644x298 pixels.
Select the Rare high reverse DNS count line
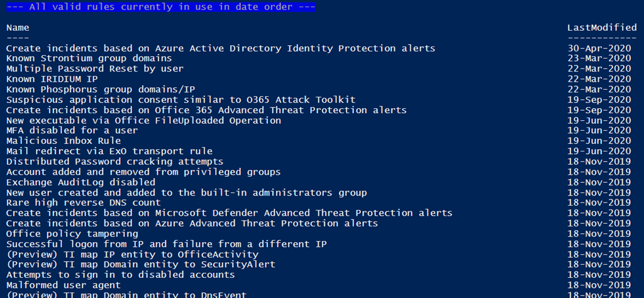[84, 202]
